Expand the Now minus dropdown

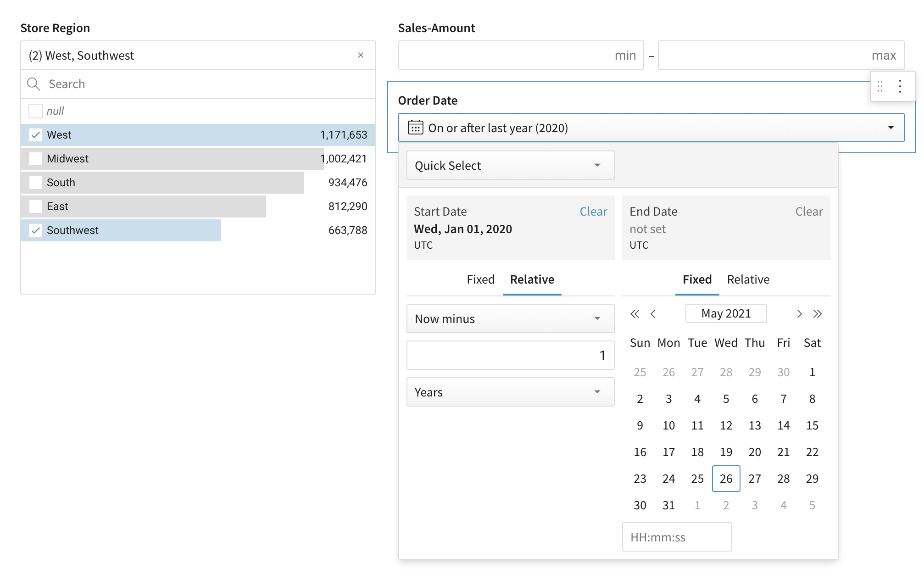[510, 318]
